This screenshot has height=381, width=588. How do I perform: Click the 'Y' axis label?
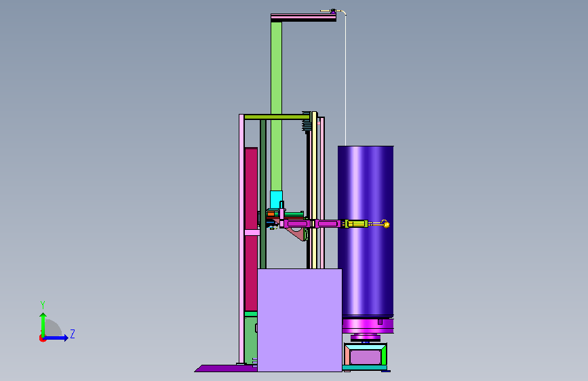point(43,305)
